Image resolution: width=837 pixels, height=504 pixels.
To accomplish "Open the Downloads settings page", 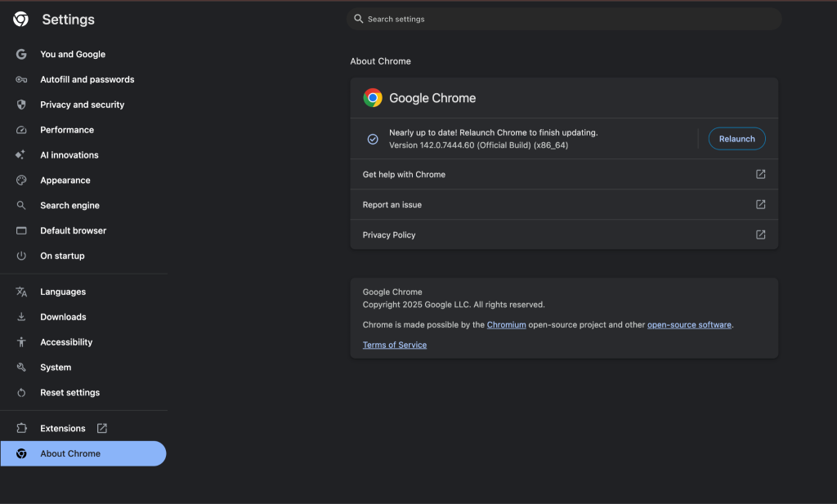I will pos(63,317).
